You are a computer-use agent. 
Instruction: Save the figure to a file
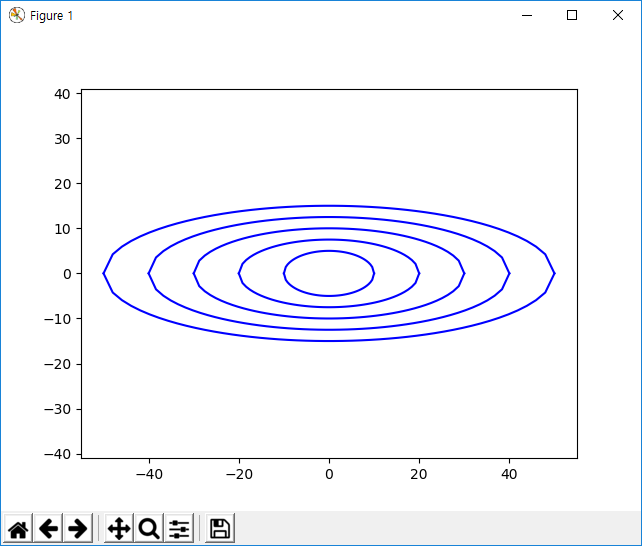[220, 528]
